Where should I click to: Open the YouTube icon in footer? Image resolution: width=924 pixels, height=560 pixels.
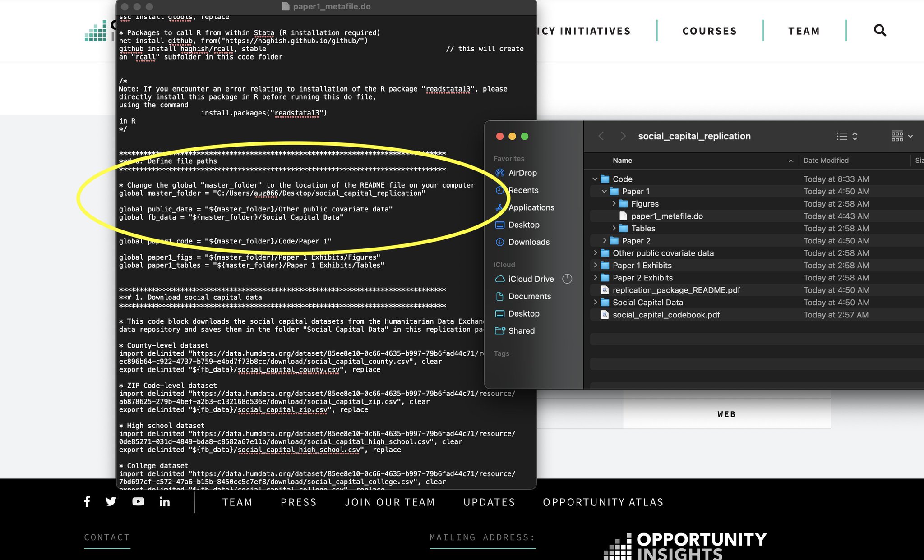[138, 501]
